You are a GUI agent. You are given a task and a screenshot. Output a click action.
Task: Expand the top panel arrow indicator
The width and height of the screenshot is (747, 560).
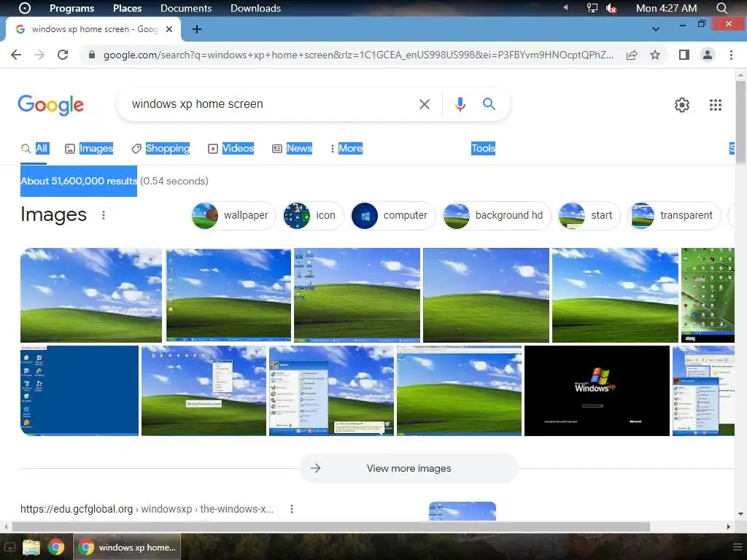click(565, 7)
